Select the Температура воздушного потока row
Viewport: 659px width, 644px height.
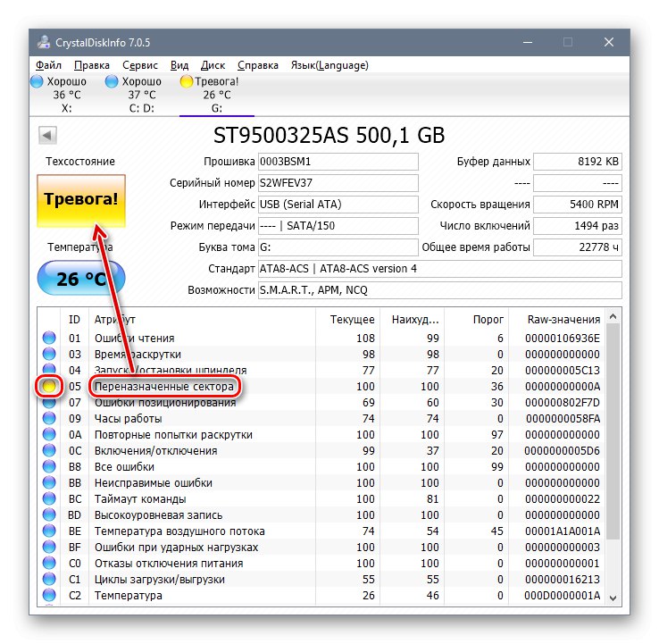coord(321,531)
